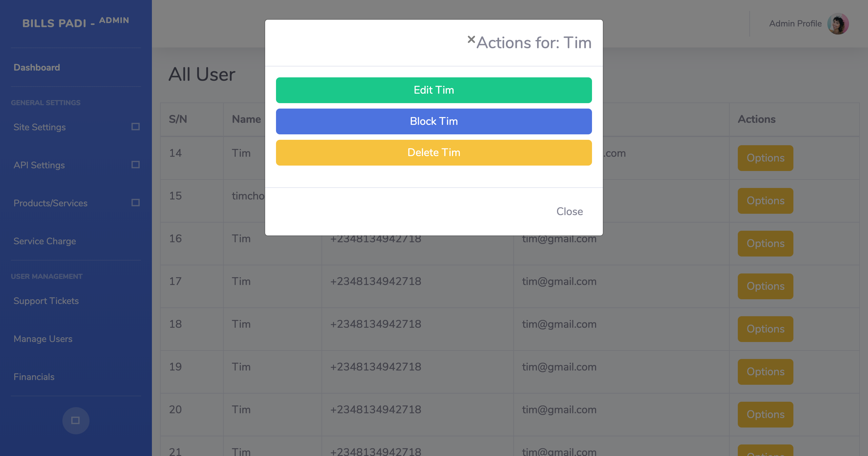Click Options button for user 20

click(765, 415)
